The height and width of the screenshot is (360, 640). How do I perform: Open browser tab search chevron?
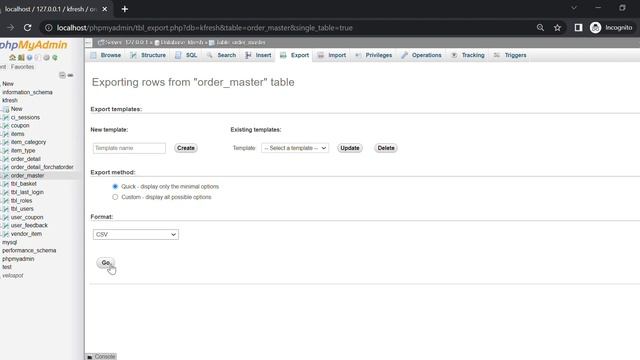click(x=574, y=8)
